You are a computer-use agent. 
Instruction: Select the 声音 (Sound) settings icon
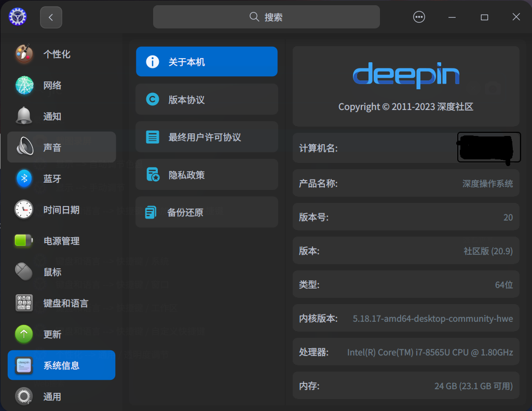24,147
